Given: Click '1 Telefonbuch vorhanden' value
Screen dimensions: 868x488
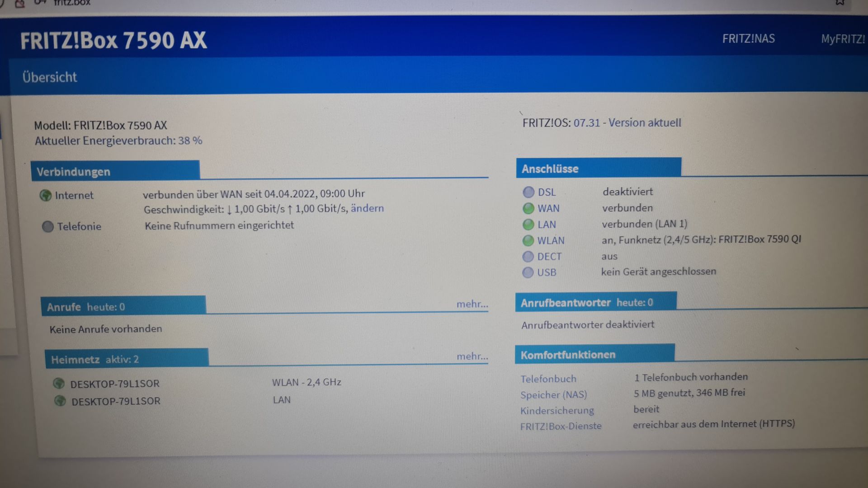Looking at the screenshot, I should click(691, 377).
